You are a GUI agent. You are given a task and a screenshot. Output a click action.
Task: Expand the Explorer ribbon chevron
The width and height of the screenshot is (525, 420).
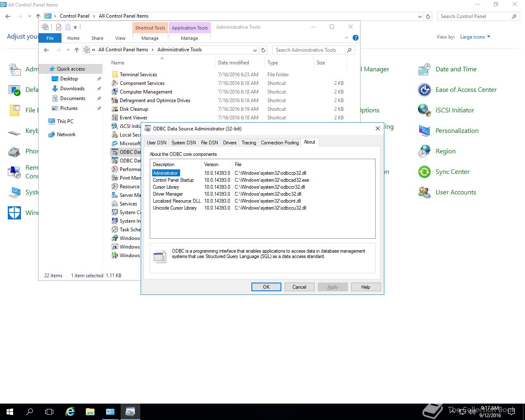[x=347, y=38]
